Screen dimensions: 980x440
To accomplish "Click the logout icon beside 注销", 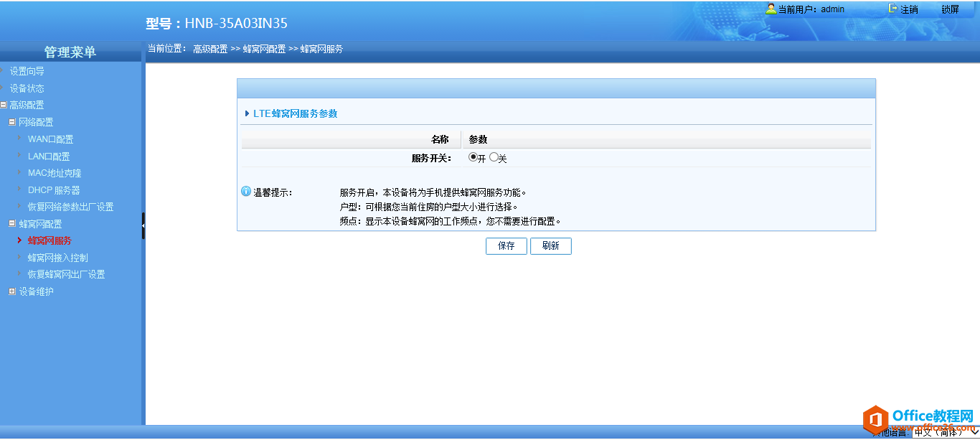I will tap(893, 9).
